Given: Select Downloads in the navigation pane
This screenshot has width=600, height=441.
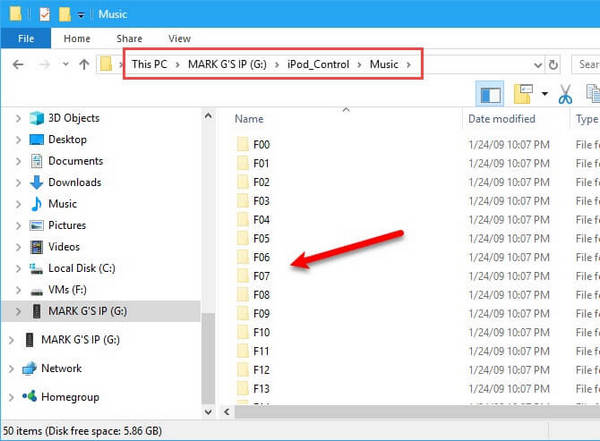Looking at the screenshot, I should point(74,182).
